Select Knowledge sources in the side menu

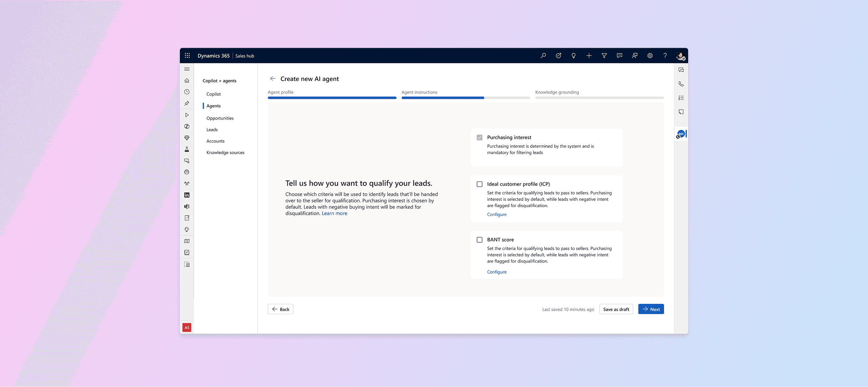pos(225,152)
